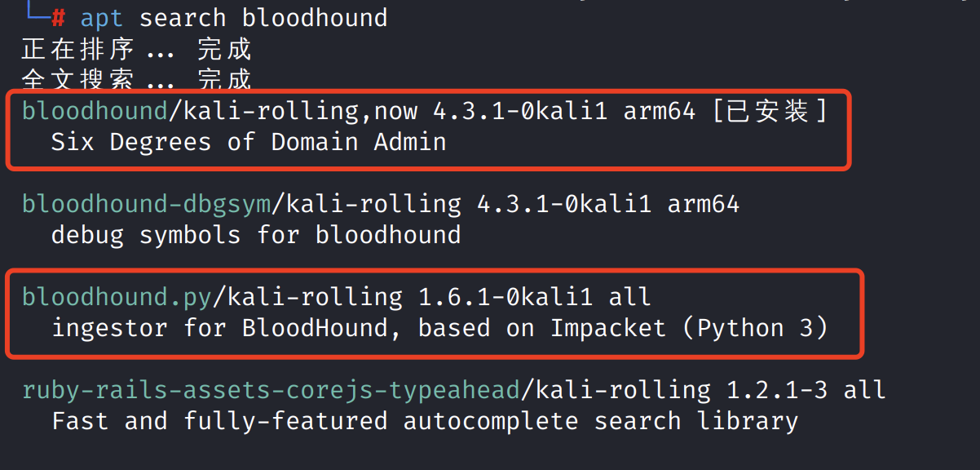Click the "Fast and fully-featured autocomplete" description
Image resolution: width=980 pixels, height=470 pixels.
(x=314, y=421)
